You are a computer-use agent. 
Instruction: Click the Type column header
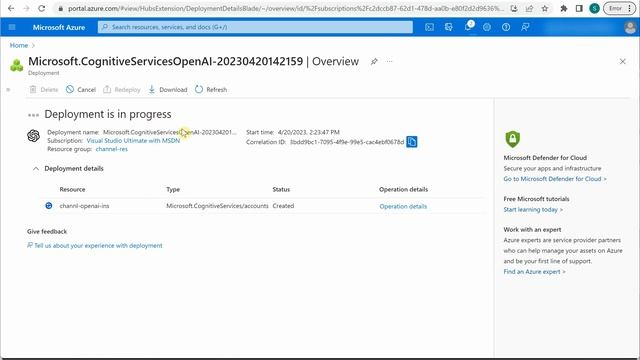coord(173,189)
